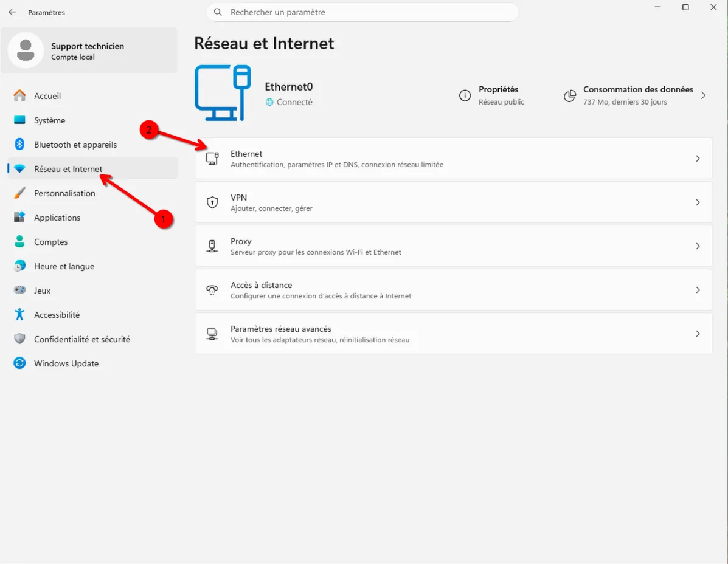Open Bluetooth et appareils section
Viewport: 728px width, 564px height.
pyautogui.click(x=92, y=144)
